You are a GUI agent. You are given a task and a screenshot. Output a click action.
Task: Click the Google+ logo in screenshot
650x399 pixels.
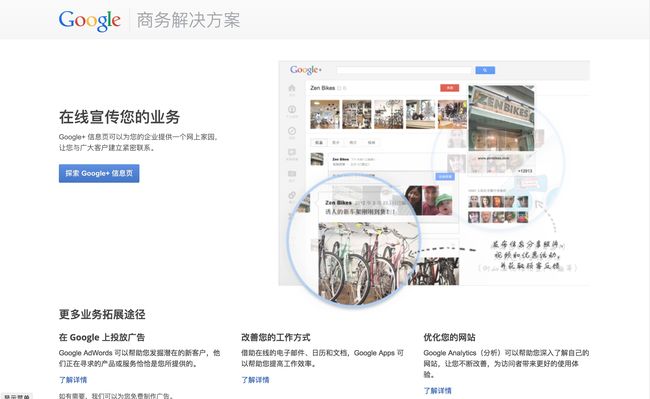[306, 70]
